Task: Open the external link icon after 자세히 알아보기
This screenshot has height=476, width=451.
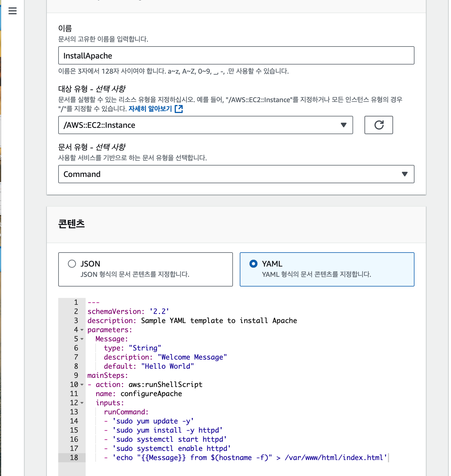Action: click(x=179, y=109)
